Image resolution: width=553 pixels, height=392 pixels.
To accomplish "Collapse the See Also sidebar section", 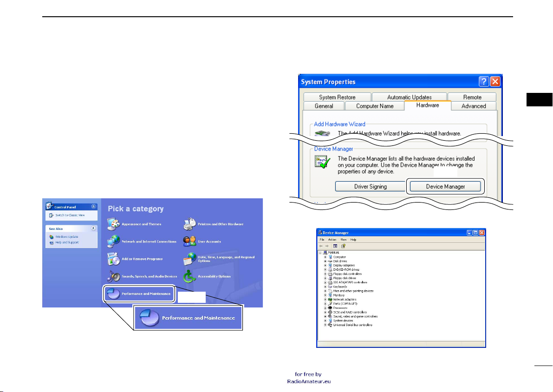I will (x=93, y=229).
